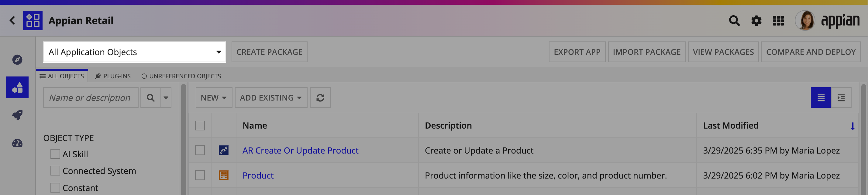
Task: Open the Monitor gauge sidebar icon
Action: [17, 143]
